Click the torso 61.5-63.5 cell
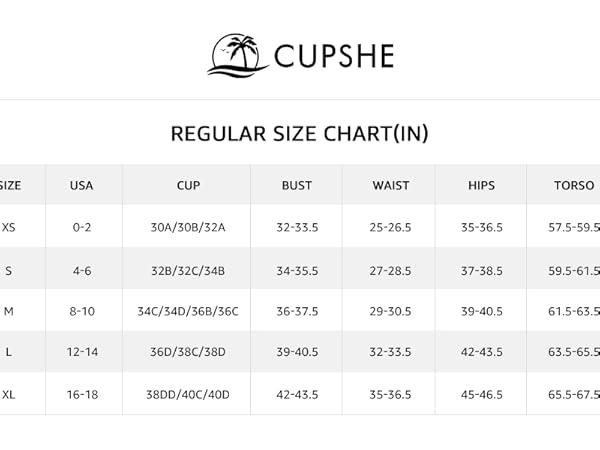Viewport: 600px width, 450px height. [574, 311]
